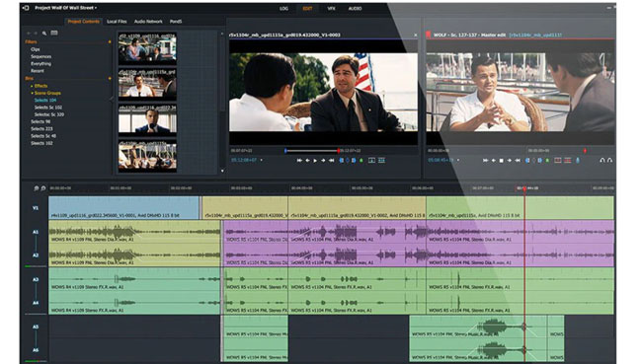
Task: Switch to the EDIT workspace tab
Action: coord(307,8)
